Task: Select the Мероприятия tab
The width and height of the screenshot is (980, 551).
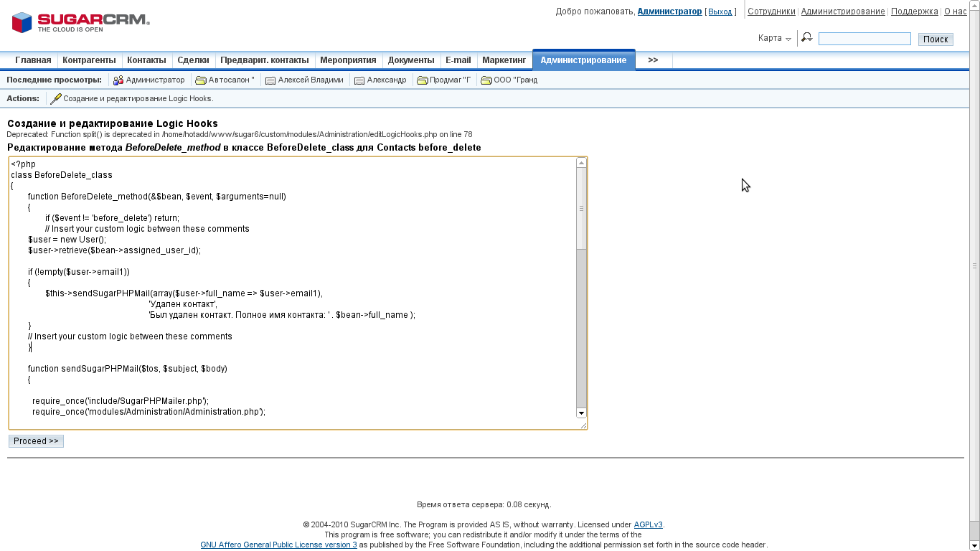Action: coord(348,60)
